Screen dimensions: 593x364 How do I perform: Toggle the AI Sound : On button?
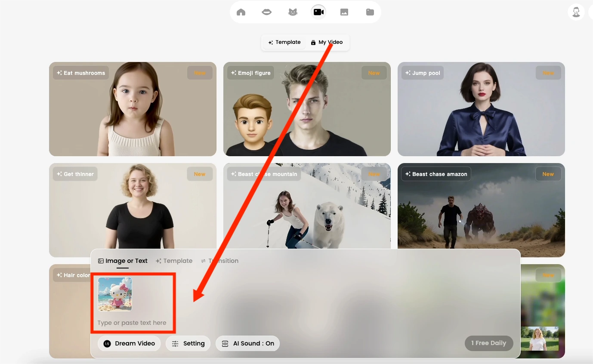(247, 343)
